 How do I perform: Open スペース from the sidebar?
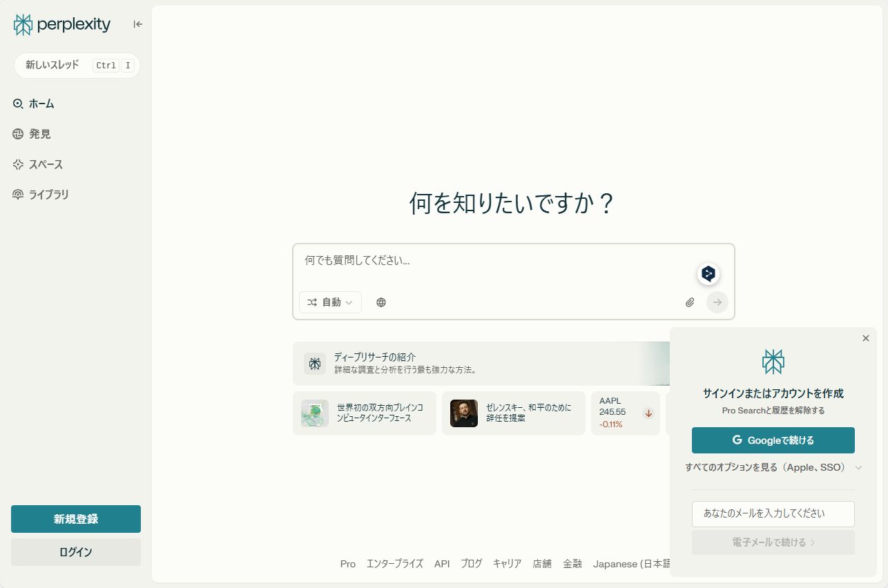(x=45, y=164)
